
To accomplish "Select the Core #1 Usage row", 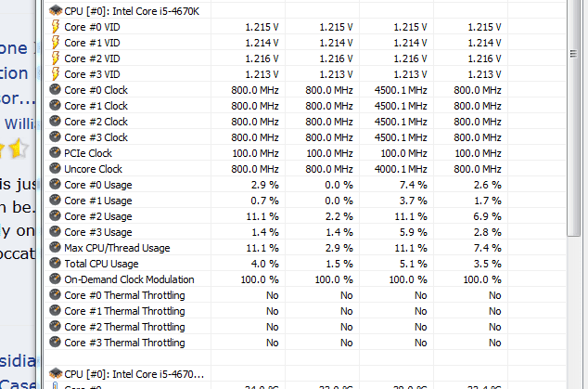I will point(97,201).
